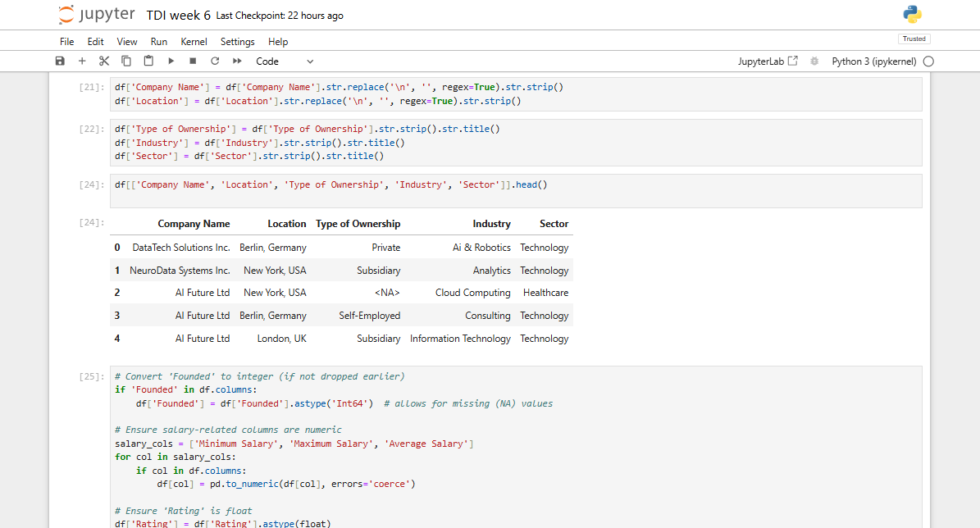Select the Information Technology industry cell
980x528 pixels.
[x=460, y=339]
